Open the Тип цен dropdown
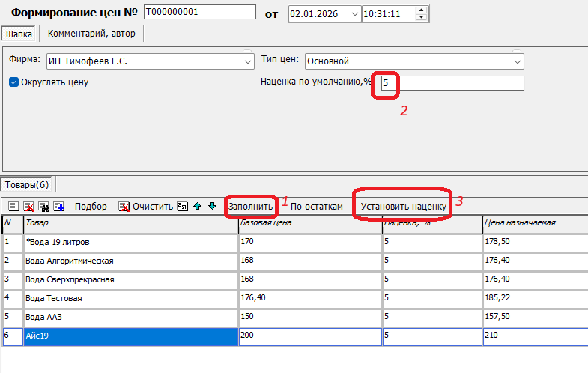Screen dimensions: 588x373 click(x=517, y=61)
